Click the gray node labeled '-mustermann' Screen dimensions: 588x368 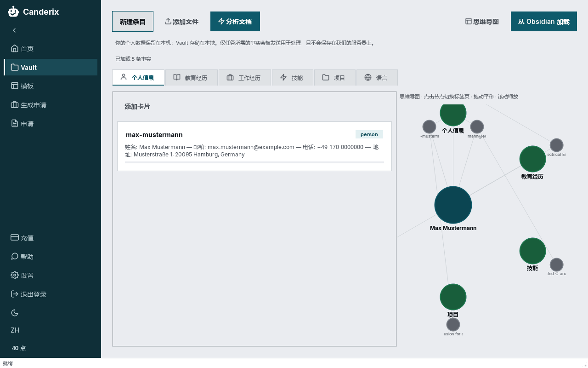tap(429, 126)
